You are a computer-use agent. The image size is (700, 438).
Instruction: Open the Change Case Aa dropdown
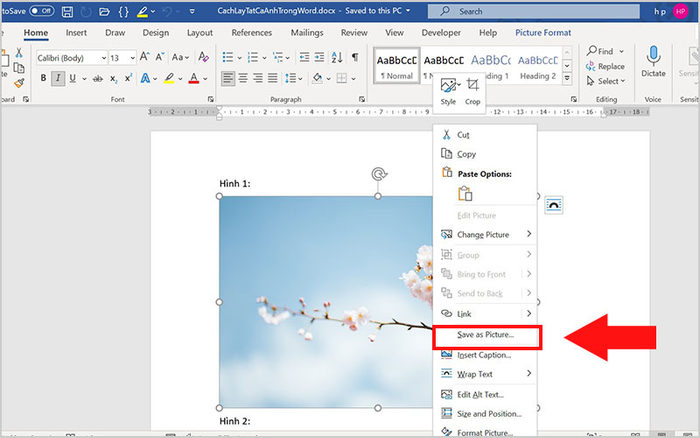(180, 57)
